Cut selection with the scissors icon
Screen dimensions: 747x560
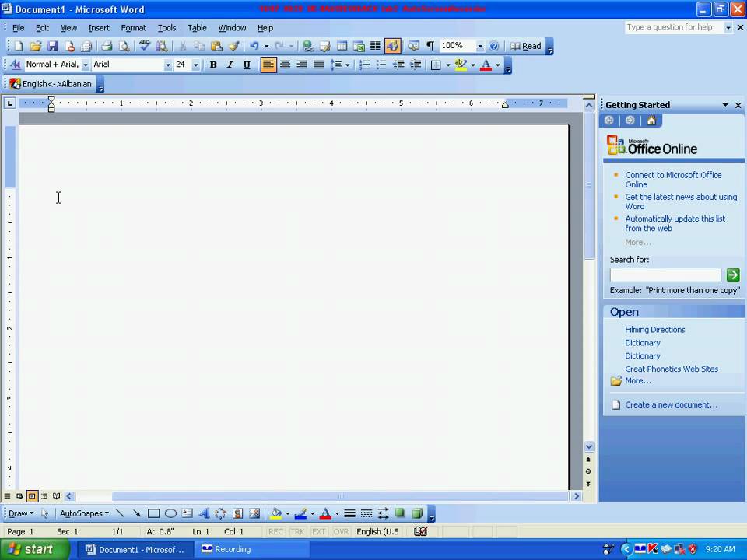[182, 46]
